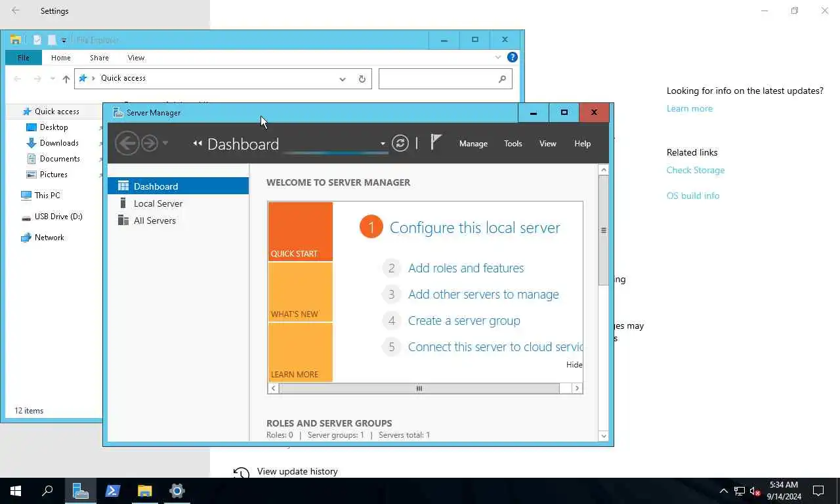Click Learn more link in Settings
The height and width of the screenshot is (504, 840).
(689, 108)
